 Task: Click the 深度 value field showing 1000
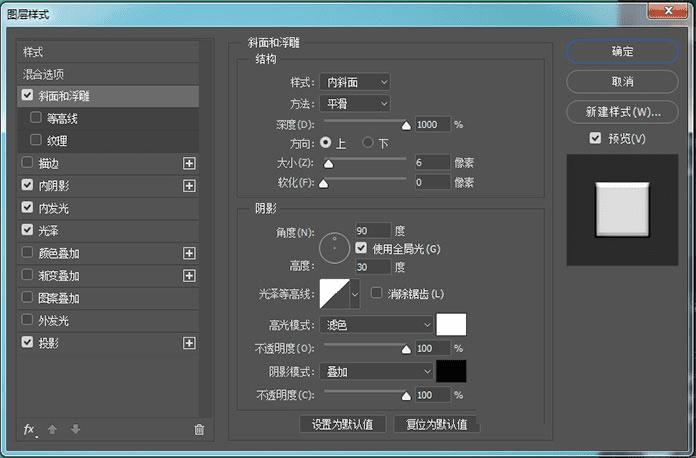point(432,125)
